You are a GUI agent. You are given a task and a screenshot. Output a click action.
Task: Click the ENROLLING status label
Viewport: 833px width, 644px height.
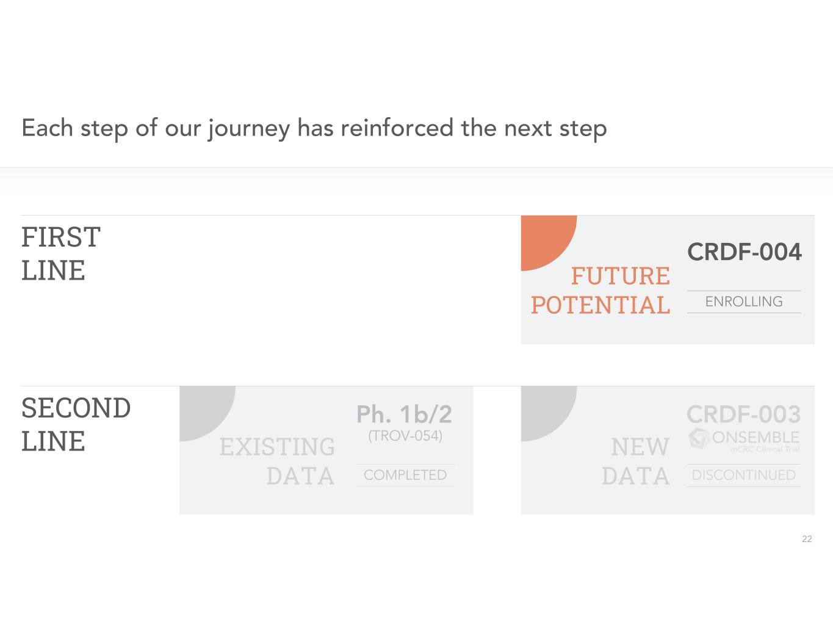[743, 302]
